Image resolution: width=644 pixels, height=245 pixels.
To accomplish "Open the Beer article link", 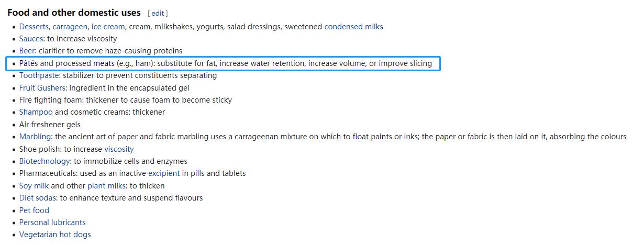I will [27, 51].
